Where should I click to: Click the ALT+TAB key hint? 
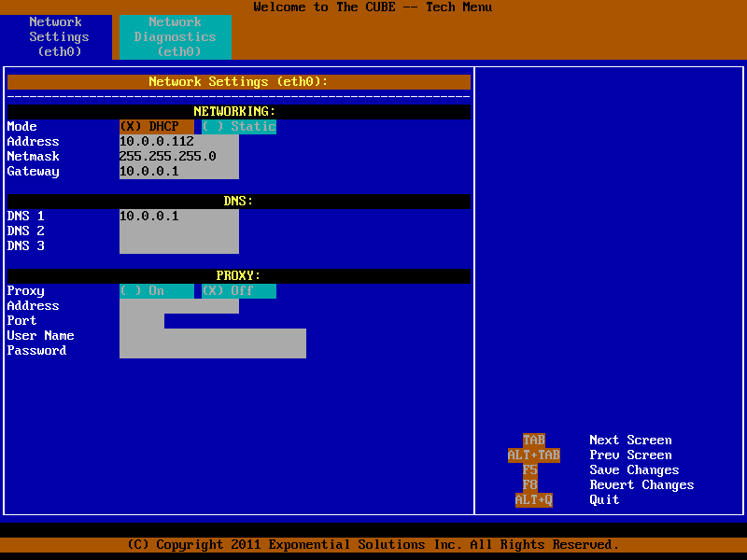click(533, 455)
